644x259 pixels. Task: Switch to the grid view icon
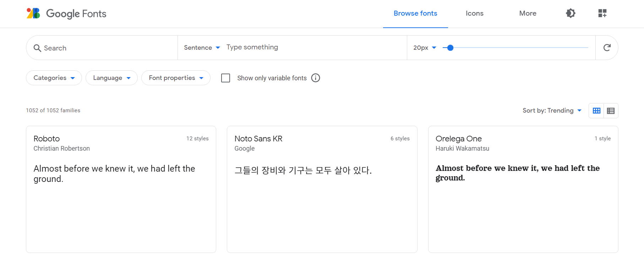click(x=597, y=110)
